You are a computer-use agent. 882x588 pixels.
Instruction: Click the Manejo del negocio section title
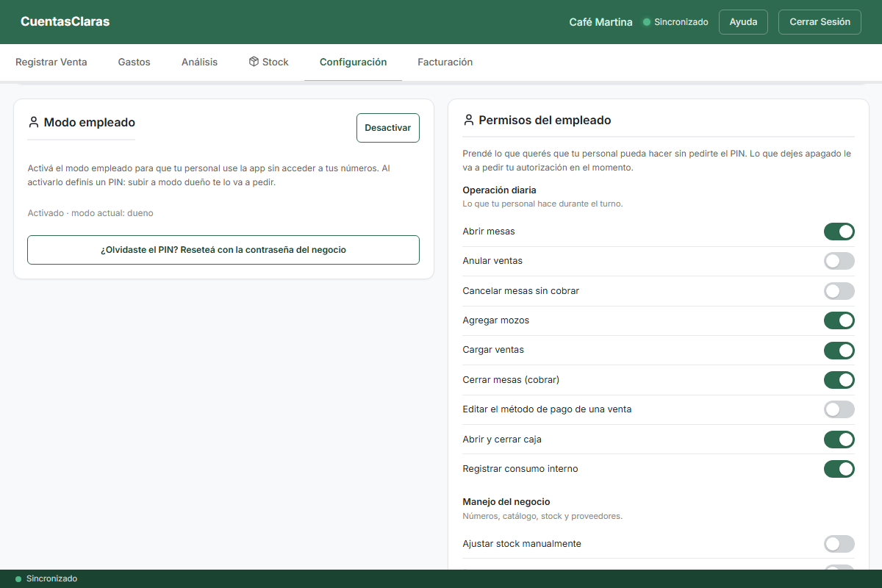506,502
